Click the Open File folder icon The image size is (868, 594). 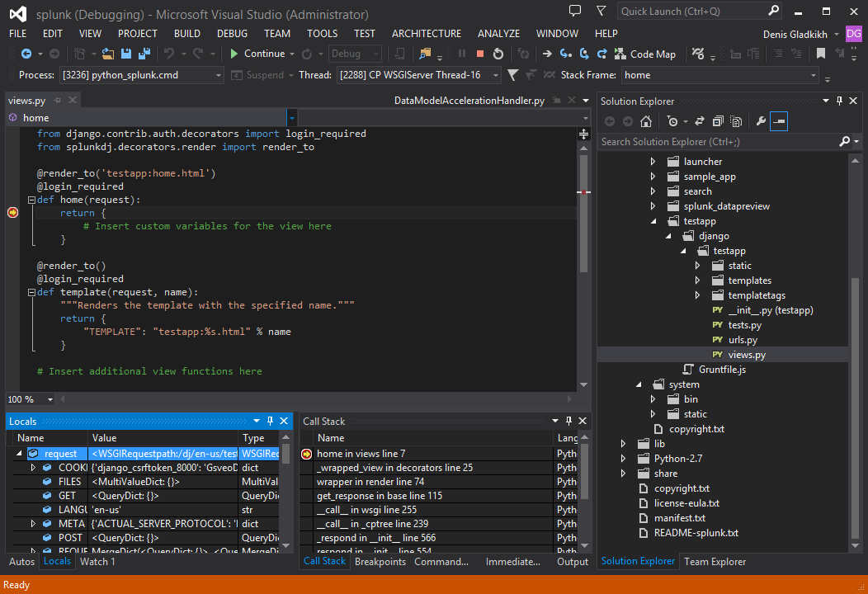pyautogui.click(x=108, y=54)
